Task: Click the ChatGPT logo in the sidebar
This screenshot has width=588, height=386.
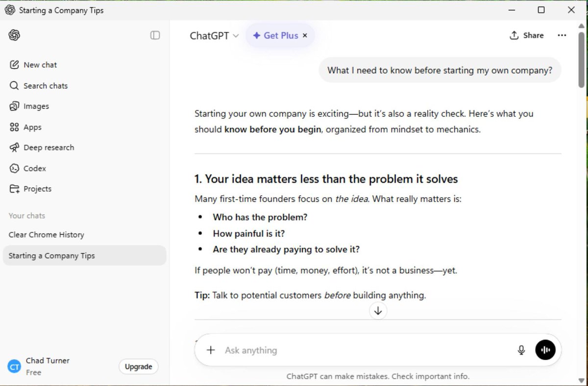Action: click(x=14, y=35)
